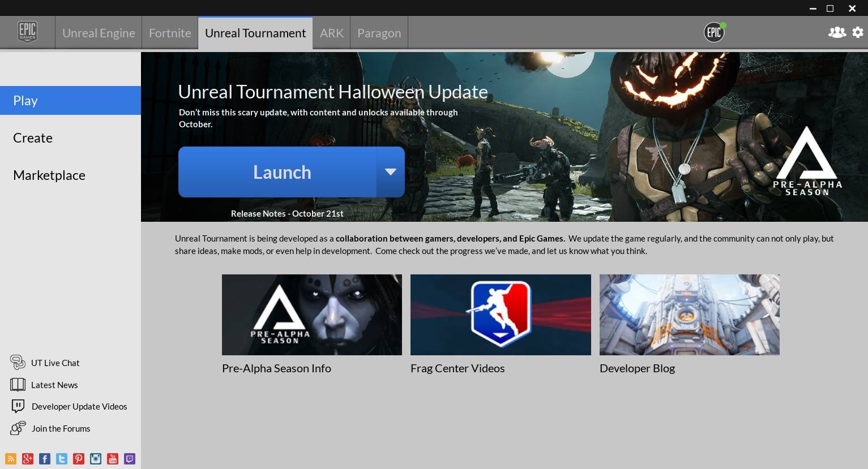
Task: Open the purple Twitch social icon
Action: [130, 458]
